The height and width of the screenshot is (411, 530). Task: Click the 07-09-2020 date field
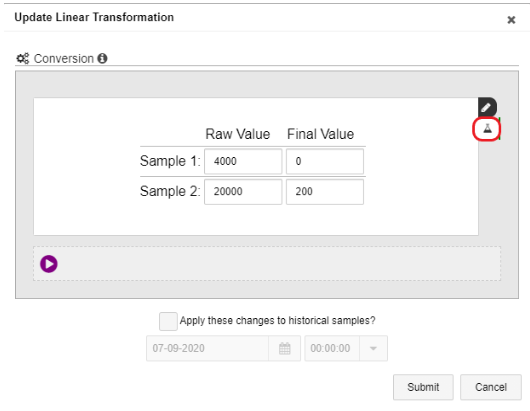[x=208, y=348]
